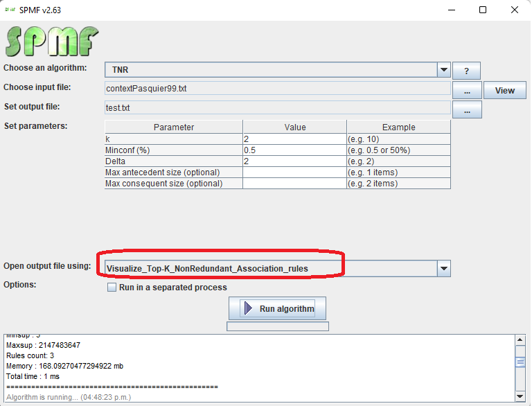Click the output log scrollbar thumb
Image resolution: width=532 pixels, height=406 pixels.
pyautogui.click(x=520, y=362)
